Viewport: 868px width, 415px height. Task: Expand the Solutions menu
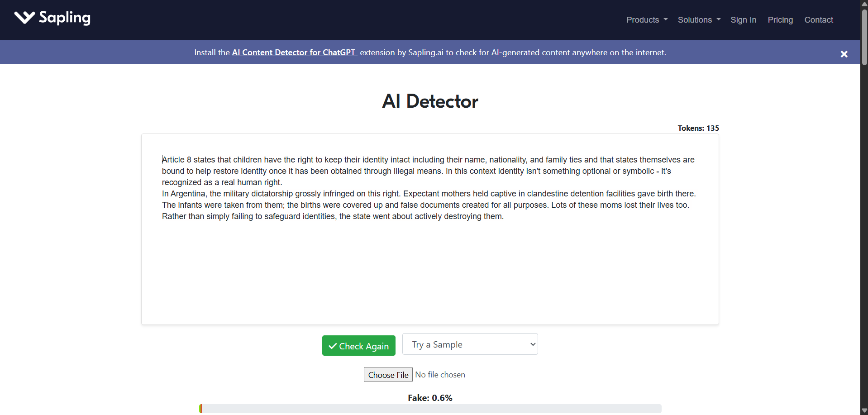699,20
